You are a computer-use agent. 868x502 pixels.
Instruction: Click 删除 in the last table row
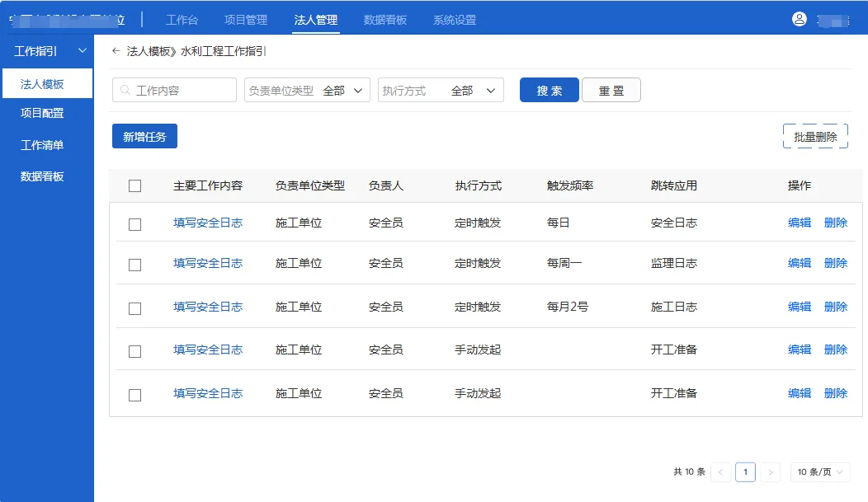point(835,393)
